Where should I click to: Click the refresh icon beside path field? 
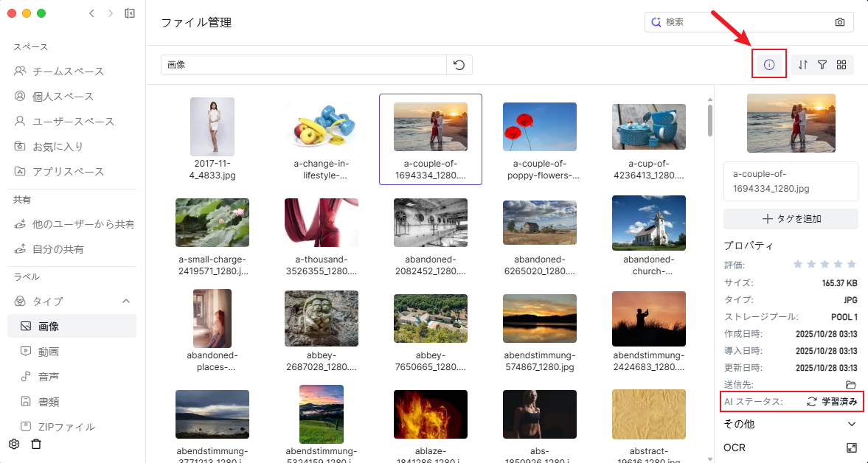pyautogui.click(x=459, y=65)
